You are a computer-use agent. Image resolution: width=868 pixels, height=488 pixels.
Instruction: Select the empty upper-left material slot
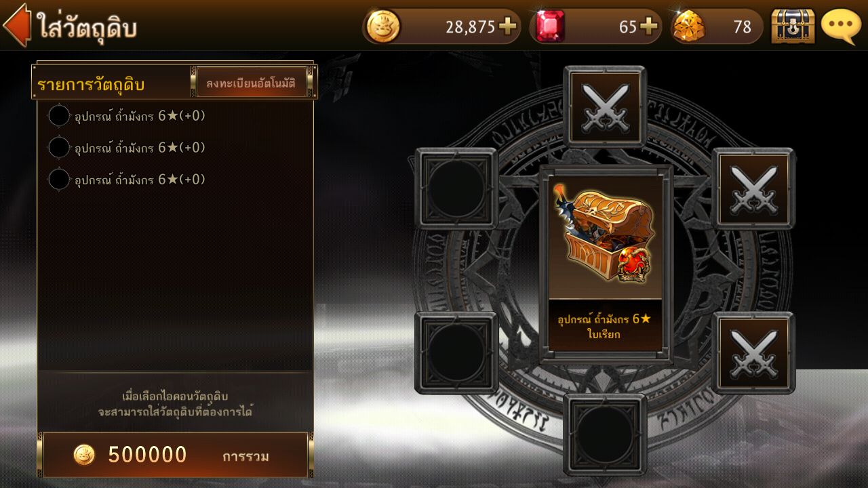point(456,188)
